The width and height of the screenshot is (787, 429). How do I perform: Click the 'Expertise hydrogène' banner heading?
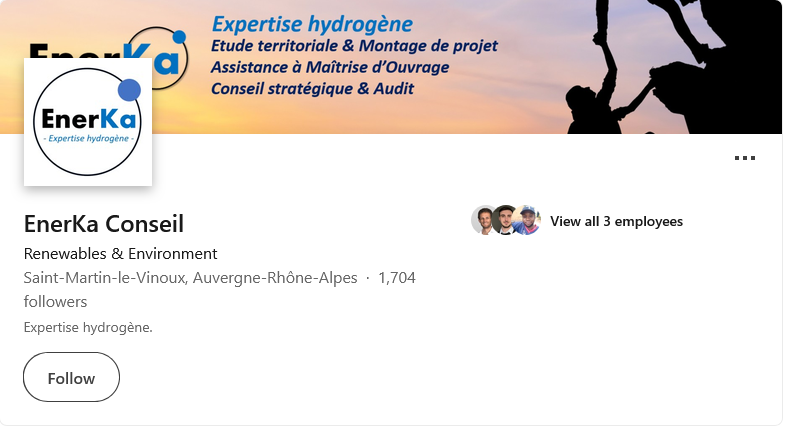pos(312,24)
